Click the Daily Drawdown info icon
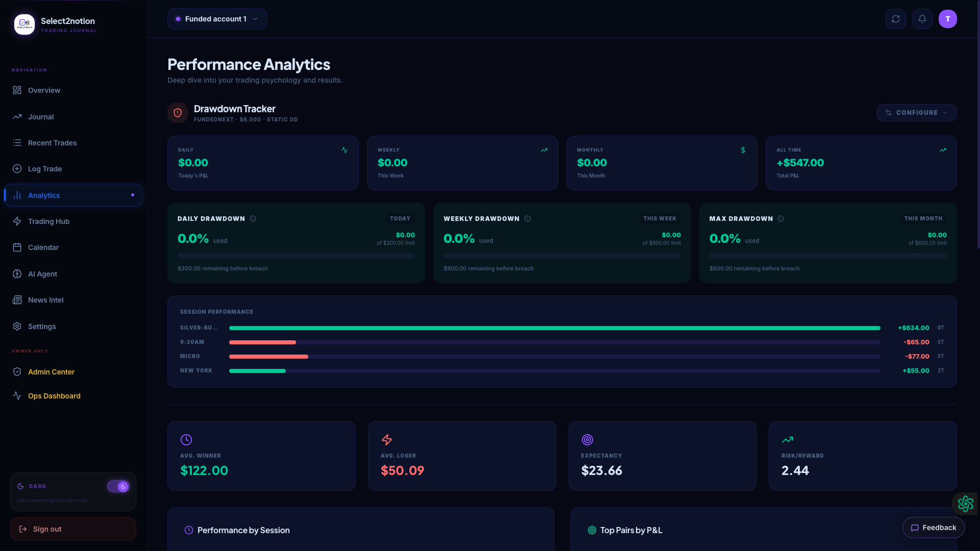The image size is (980, 551). point(253,219)
